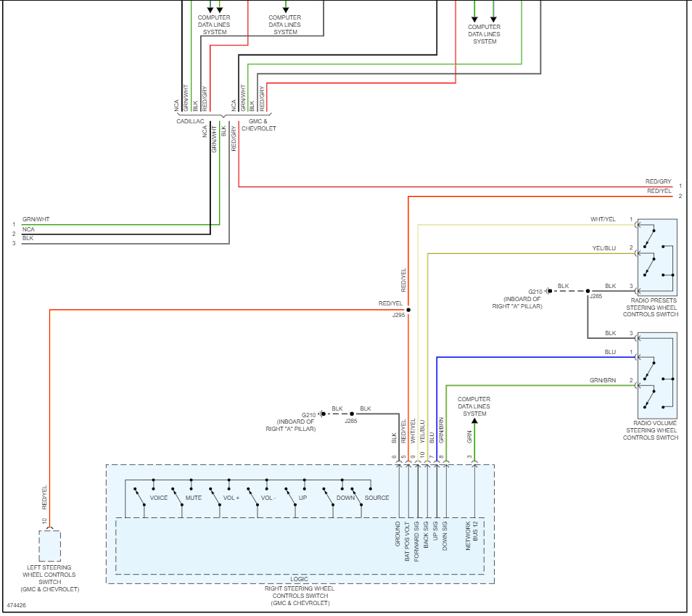692x616 pixels.
Task: Click the J285 splice dot near the Logic module
Action: pos(352,414)
